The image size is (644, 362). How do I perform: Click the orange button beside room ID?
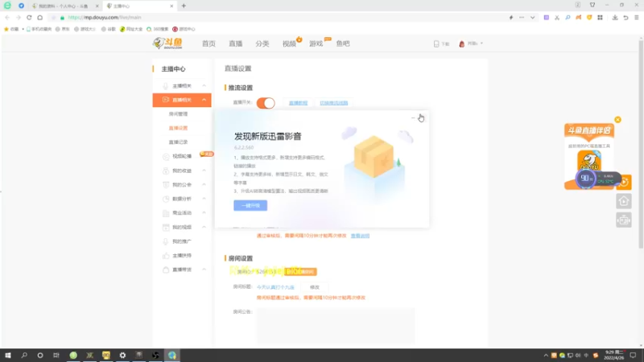(x=300, y=272)
